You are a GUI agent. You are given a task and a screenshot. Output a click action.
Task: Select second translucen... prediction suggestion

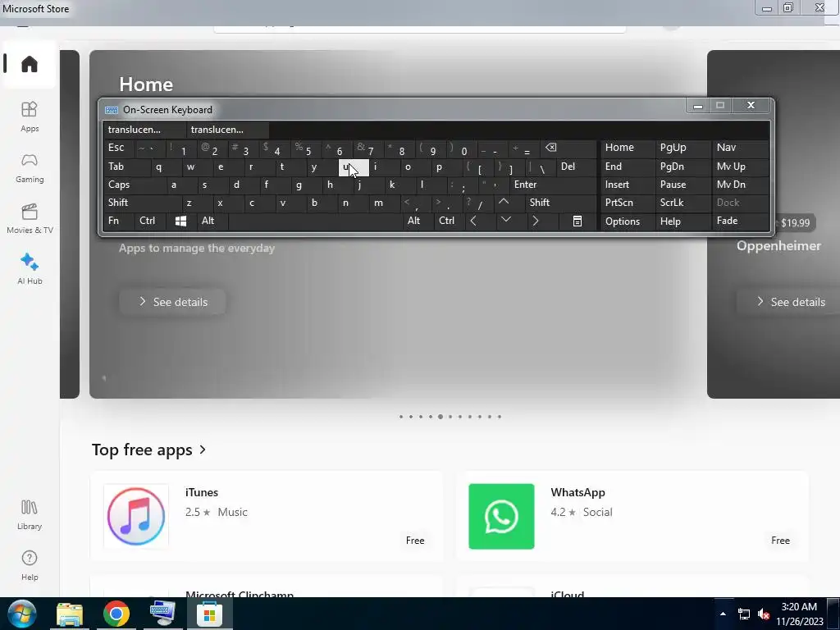[228, 130]
